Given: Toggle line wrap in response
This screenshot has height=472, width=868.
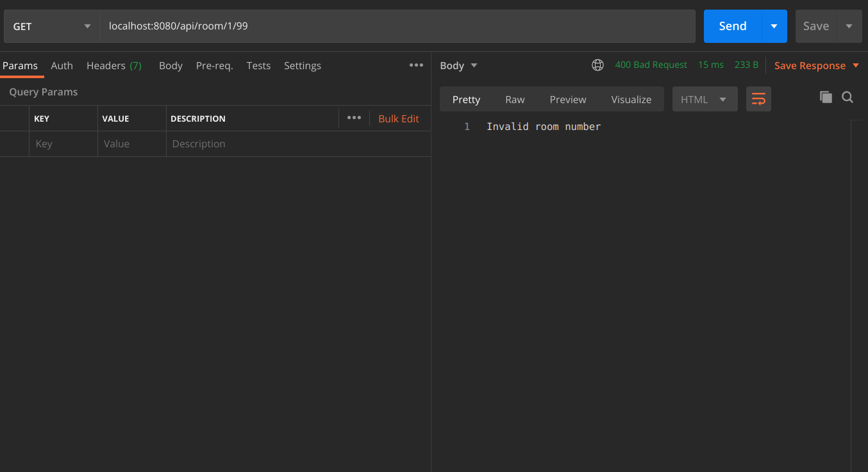Looking at the screenshot, I should point(758,99).
